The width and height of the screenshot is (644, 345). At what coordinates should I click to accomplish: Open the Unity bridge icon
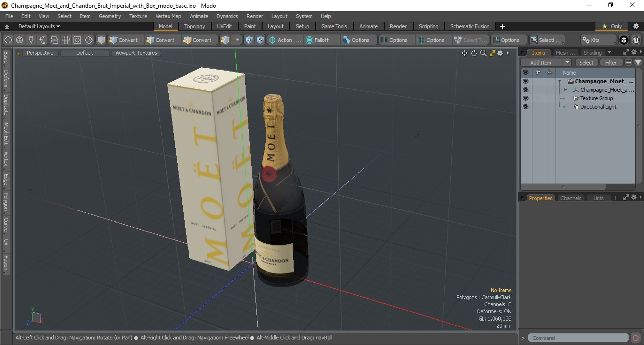click(x=624, y=40)
